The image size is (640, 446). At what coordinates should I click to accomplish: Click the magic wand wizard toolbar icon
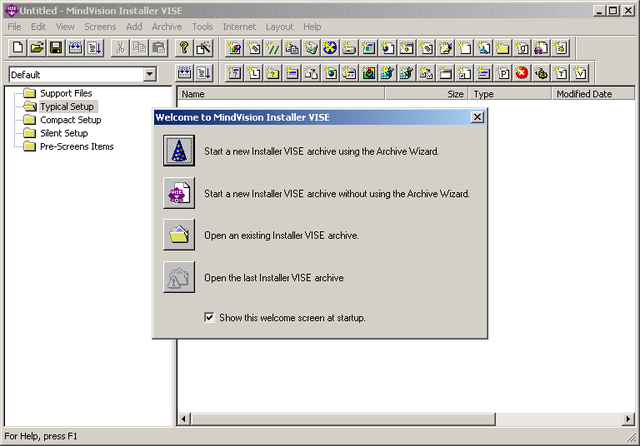coord(203,48)
